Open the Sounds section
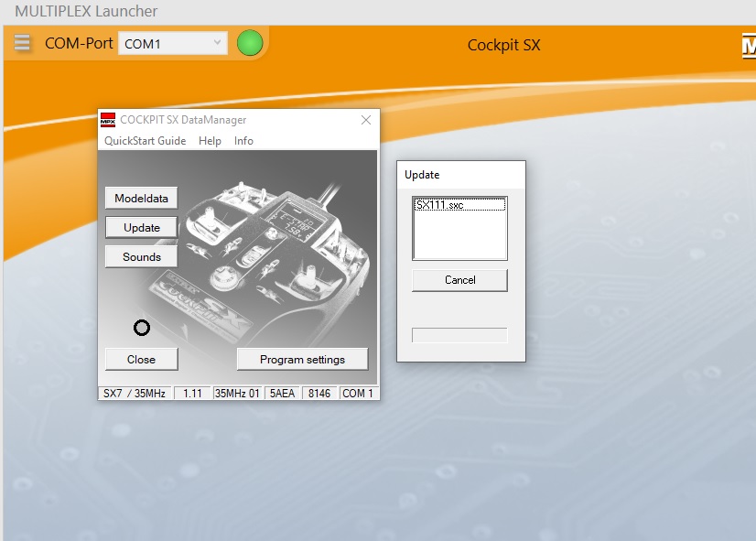This screenshot has height=541, width=756. [141, 257]
